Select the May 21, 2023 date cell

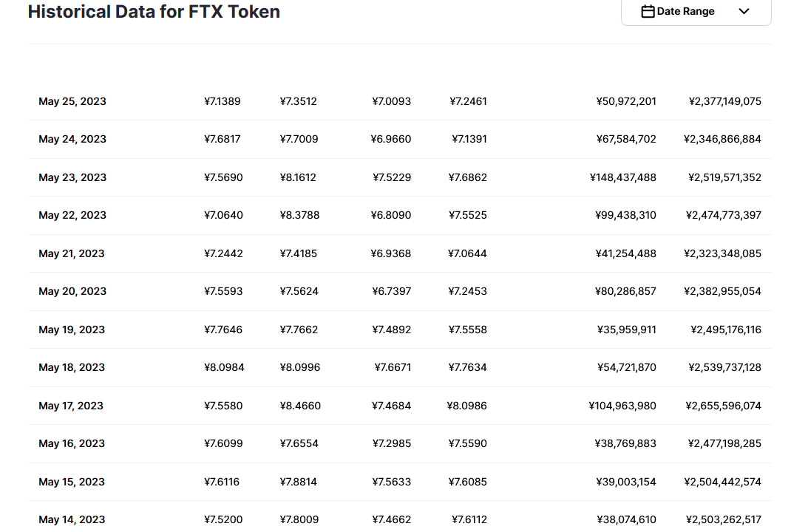(71, 253)
